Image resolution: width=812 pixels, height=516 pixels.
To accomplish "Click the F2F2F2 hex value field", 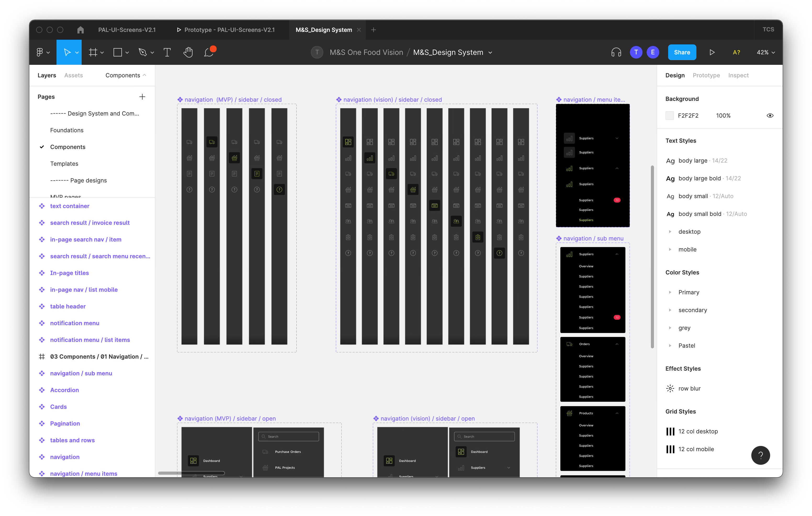I will (688, 116).
